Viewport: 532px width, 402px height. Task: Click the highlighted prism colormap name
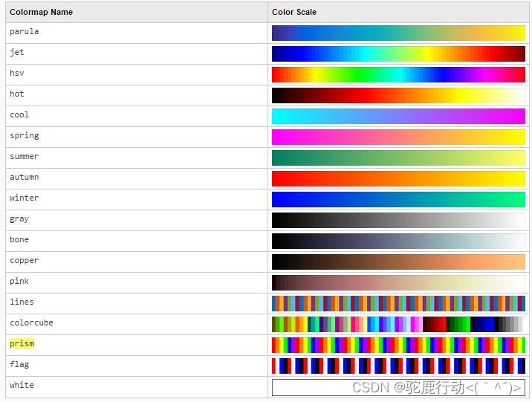click(22, 343)
